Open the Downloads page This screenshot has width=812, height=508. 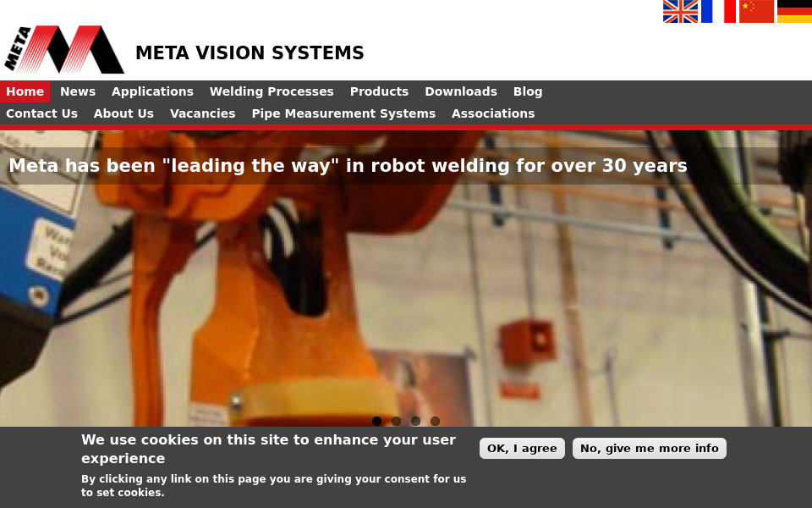[461, 91]
